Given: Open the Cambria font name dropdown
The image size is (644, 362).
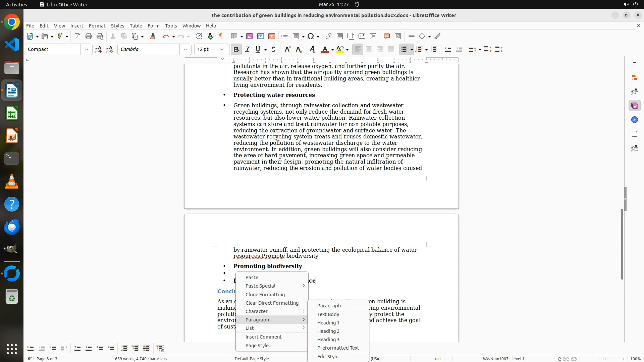Looking at the screenshot, I should [185, 50].
